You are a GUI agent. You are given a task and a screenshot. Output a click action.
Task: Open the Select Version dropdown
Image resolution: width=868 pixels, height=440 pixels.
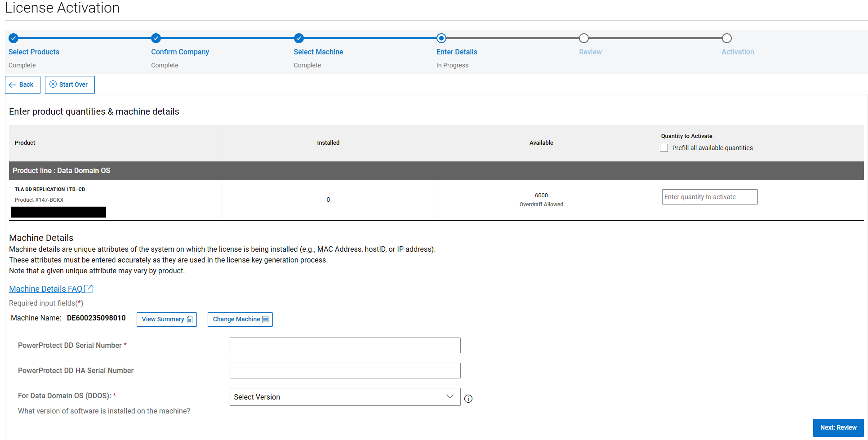[x=345, y=397]
